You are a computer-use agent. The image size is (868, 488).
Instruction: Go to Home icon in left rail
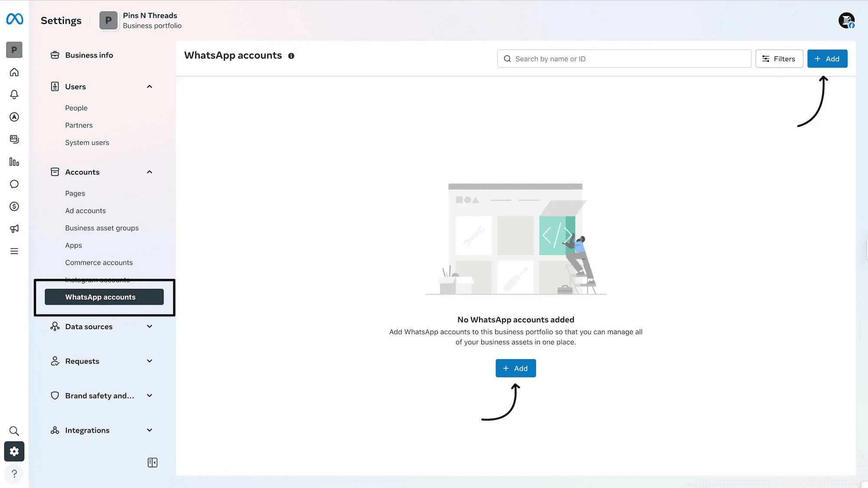(14, 72)
